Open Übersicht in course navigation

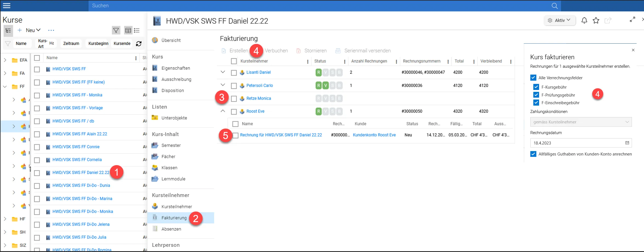(171, 40)
